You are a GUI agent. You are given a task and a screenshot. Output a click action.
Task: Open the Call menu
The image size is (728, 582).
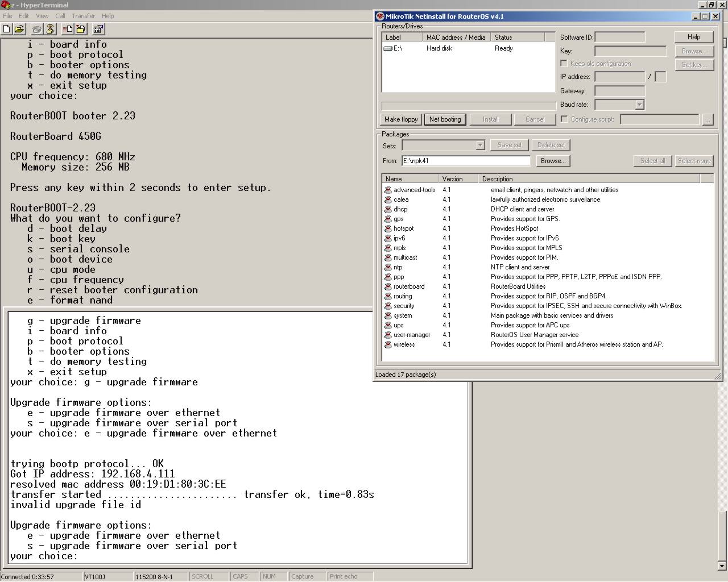pos(60,16)
